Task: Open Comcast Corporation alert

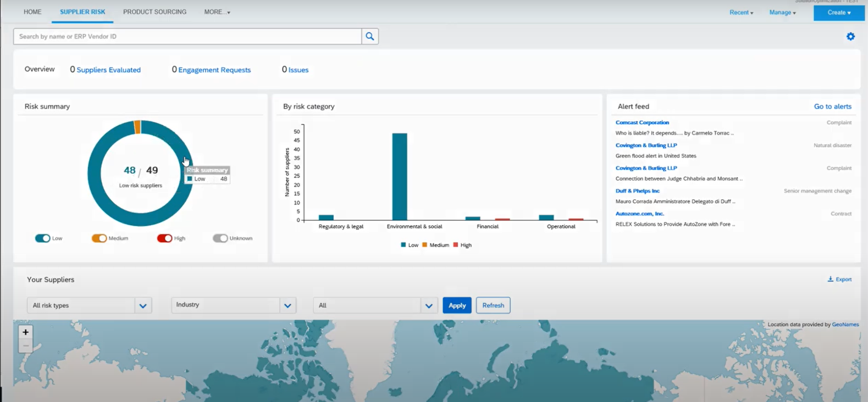Action: point(642,122)
